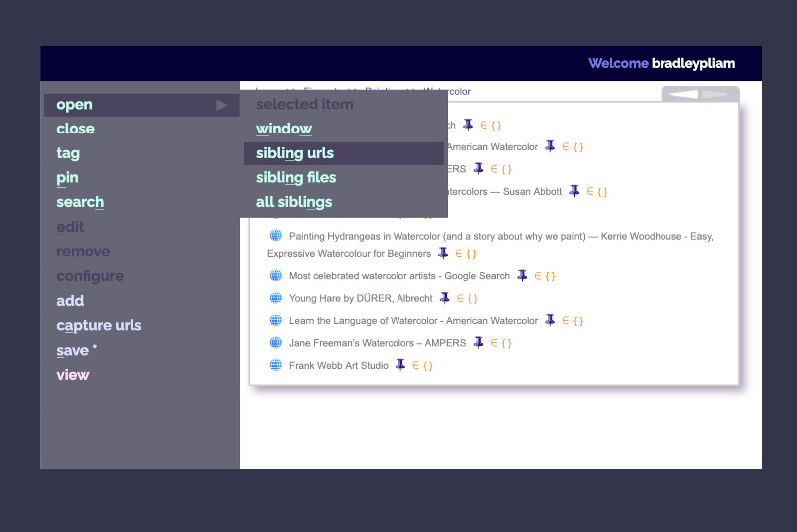Click the back navigation arrow on the panel tab

pyautogui.click(x=683, y=94)
